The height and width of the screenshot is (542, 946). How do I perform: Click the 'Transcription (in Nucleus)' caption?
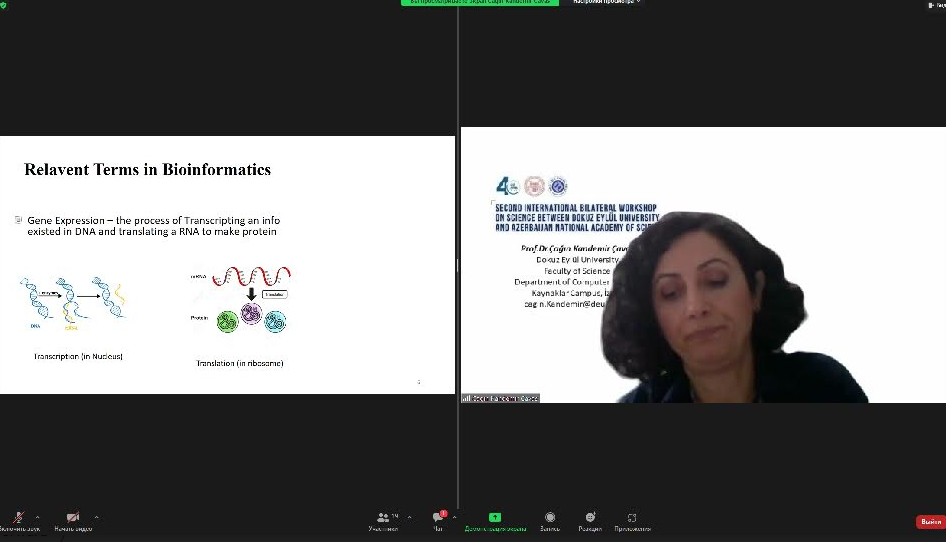(78, 356)
